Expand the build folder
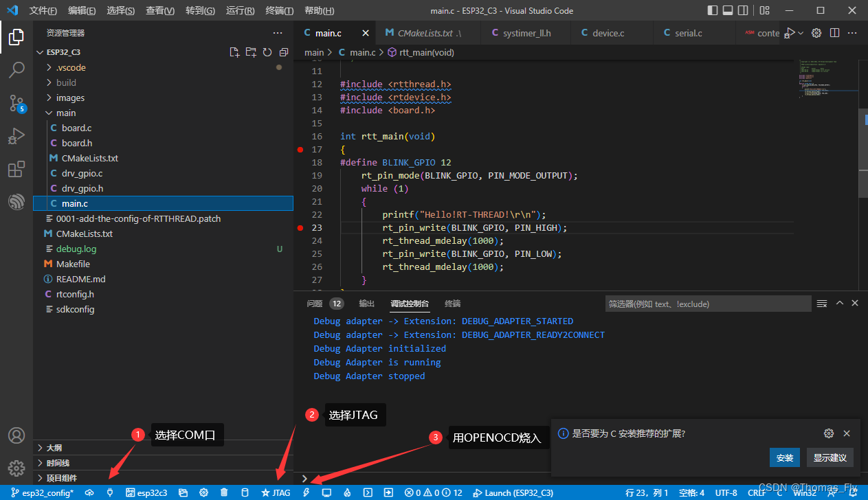Viewport: 868px width, 500px height. pyautogui.click(x=163, y=82)
